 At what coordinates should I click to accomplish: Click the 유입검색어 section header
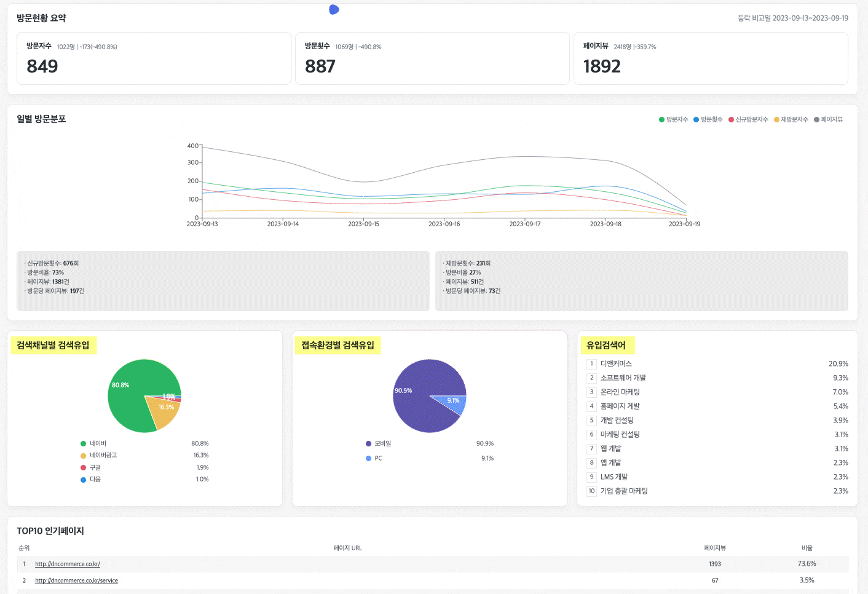click(606, 345)
